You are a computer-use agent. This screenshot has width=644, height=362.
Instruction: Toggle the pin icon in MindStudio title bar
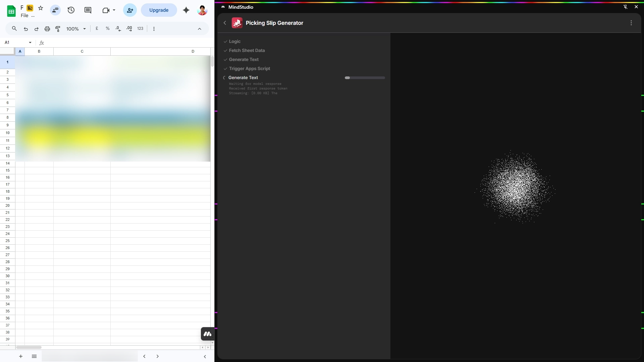[626, 7]
